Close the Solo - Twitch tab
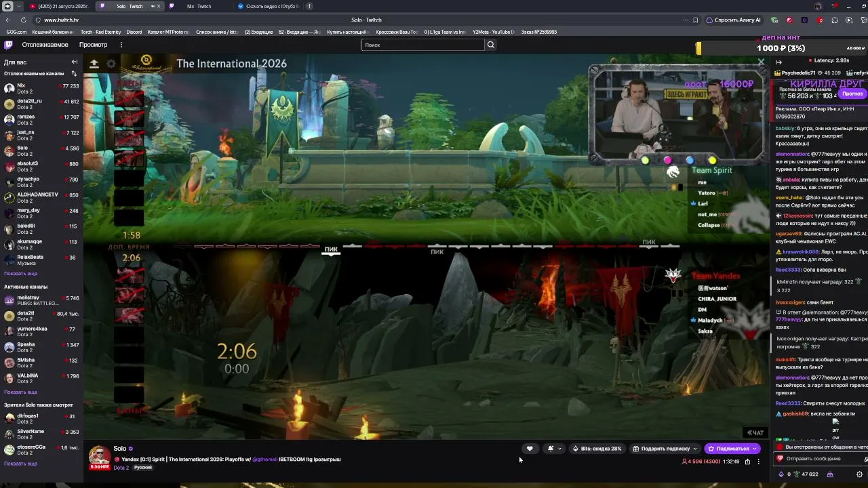 click(x=159, y=6)
